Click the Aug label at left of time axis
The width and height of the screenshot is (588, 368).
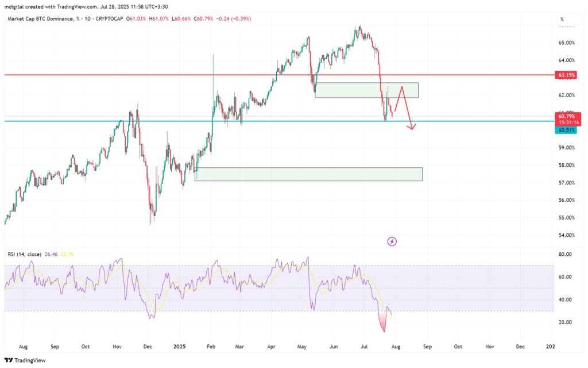tap(24, 347)
